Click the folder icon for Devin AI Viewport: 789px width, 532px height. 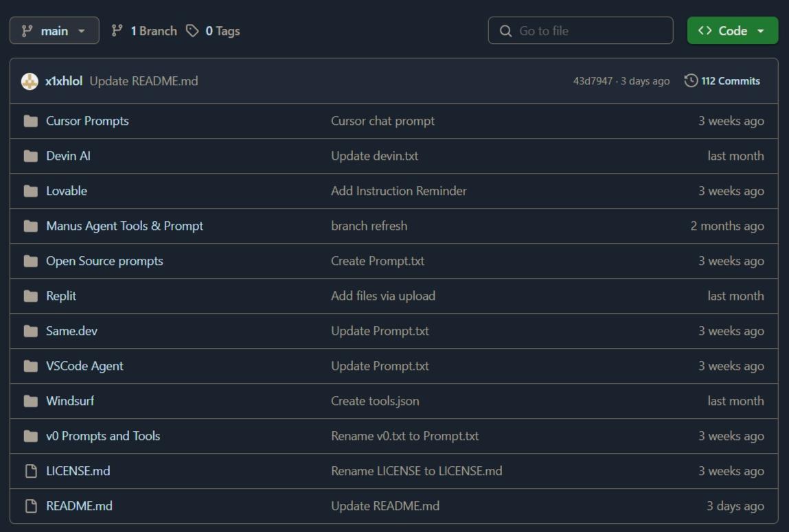click(x=31, y=156)
